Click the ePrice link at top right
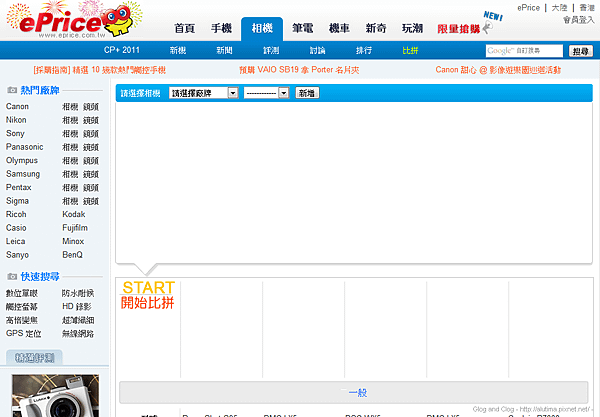The height and width of the screenshot is (417, 600). tap(528, 8)
